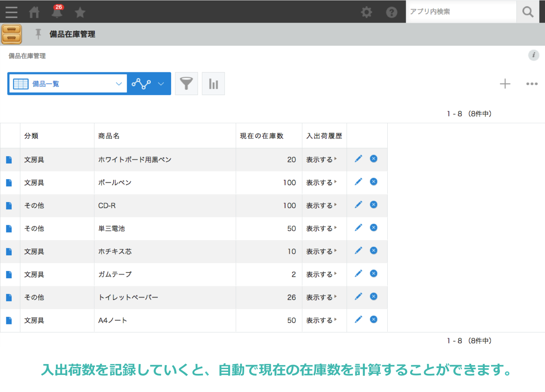This screenshot has height=392, width=545.
Task: Open the filter funnel button
Action: pyautogui.click(x=186, y=84)
